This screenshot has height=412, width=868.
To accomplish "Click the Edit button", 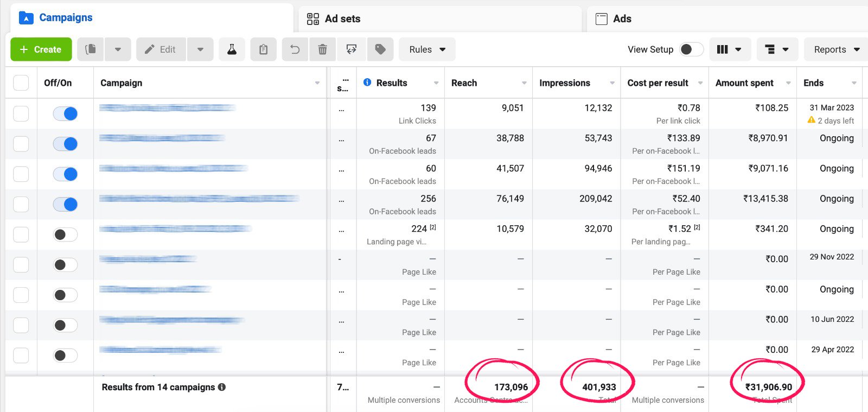I will 161,49.
